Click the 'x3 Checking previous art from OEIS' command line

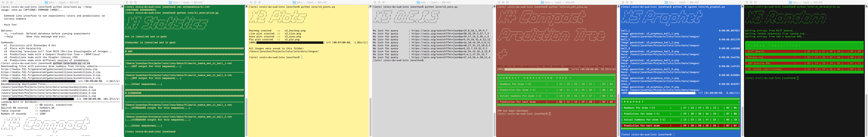pos(58,51)
